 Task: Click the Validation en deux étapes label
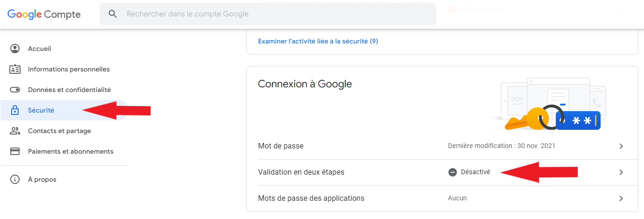pos(301,172)
